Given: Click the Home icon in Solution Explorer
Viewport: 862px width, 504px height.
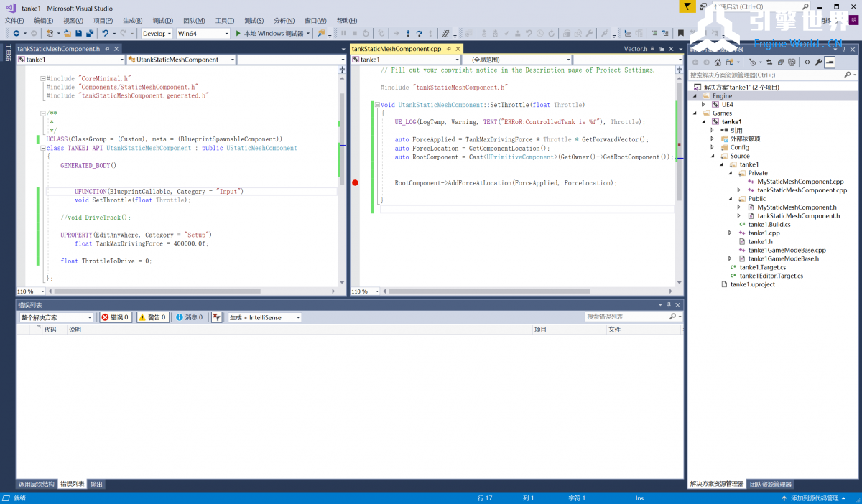Looking at the screenshot, I should (x=717, y=62).
